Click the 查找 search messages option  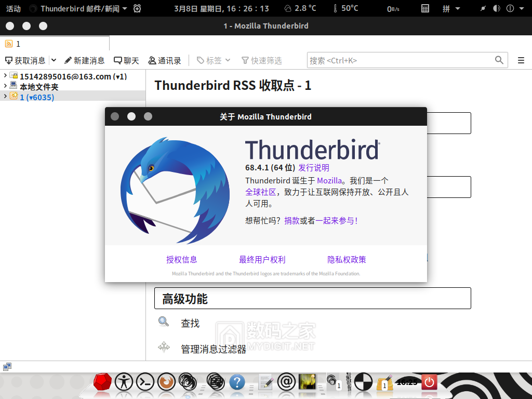click(x=190, y=323)
